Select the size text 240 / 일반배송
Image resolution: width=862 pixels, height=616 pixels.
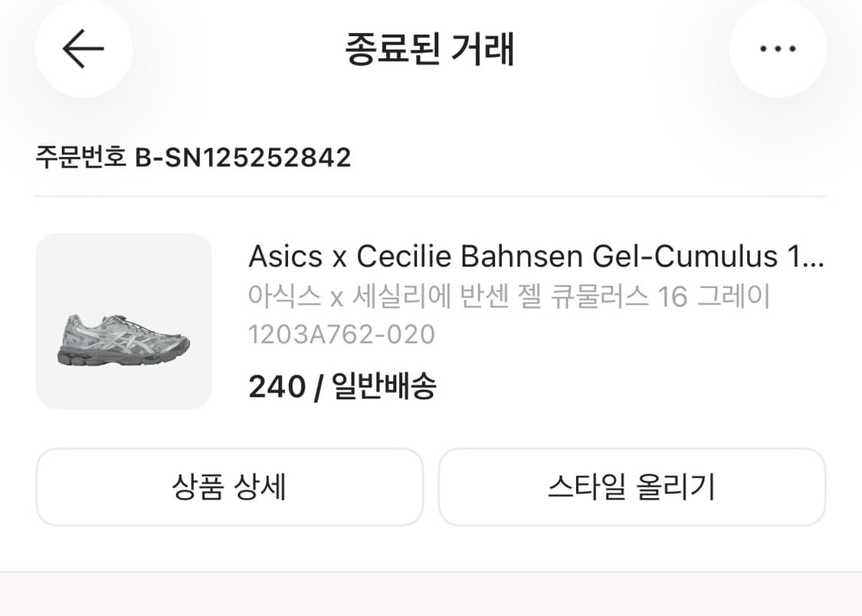(343, 387)
